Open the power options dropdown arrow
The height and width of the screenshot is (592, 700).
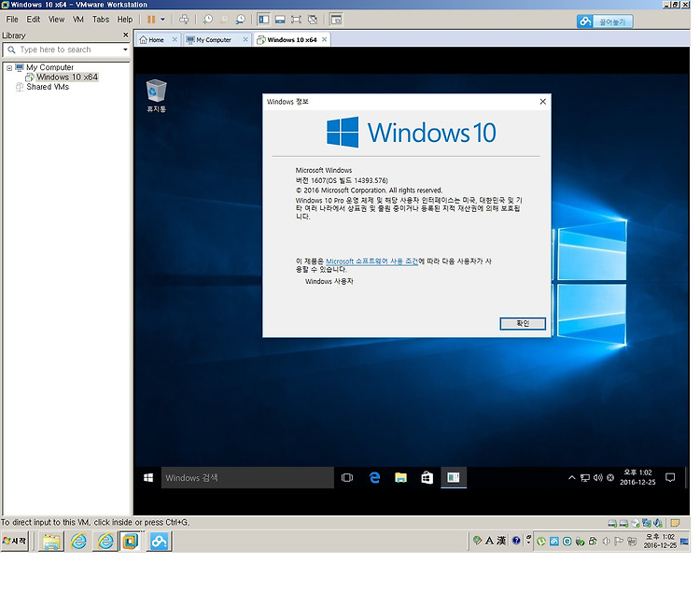pos(162,20)
